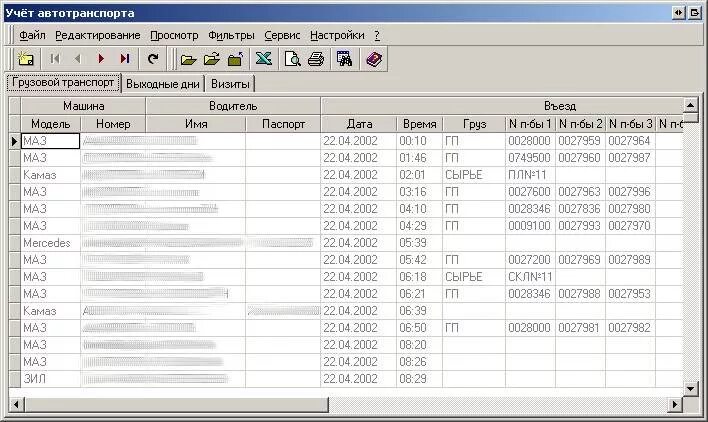The width and height of the screenshot is (708, 422).
Task: Jump to the last record
Action: (125, 59)
